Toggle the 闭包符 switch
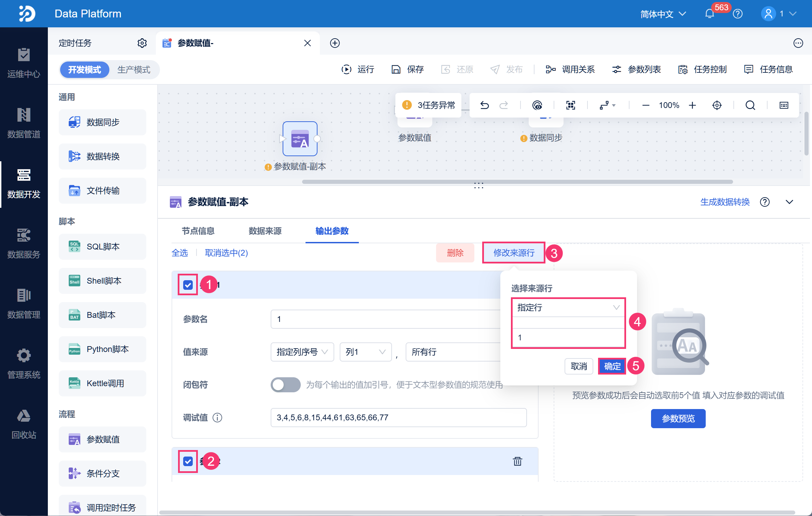The image size is (812, 516). tap(286, 385)
